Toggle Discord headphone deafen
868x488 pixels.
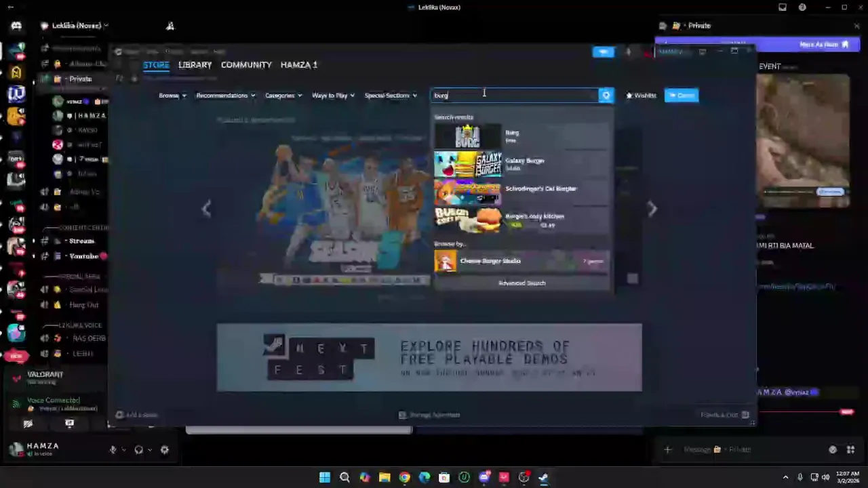(x=139, y=449)
